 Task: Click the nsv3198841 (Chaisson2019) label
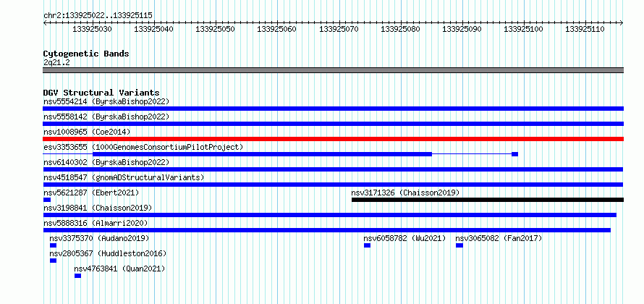(x=98, y=208)
